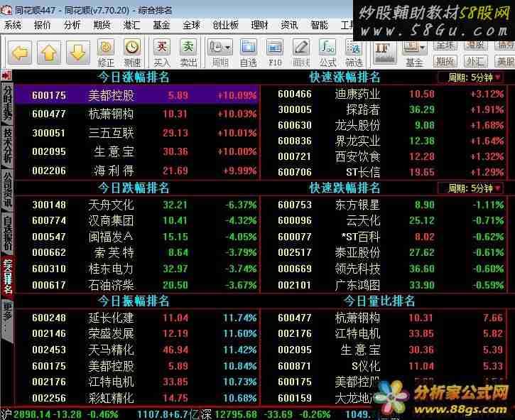Click the 公式 formula icon
This screenshot has width=515, height=420.
(327, 53)
